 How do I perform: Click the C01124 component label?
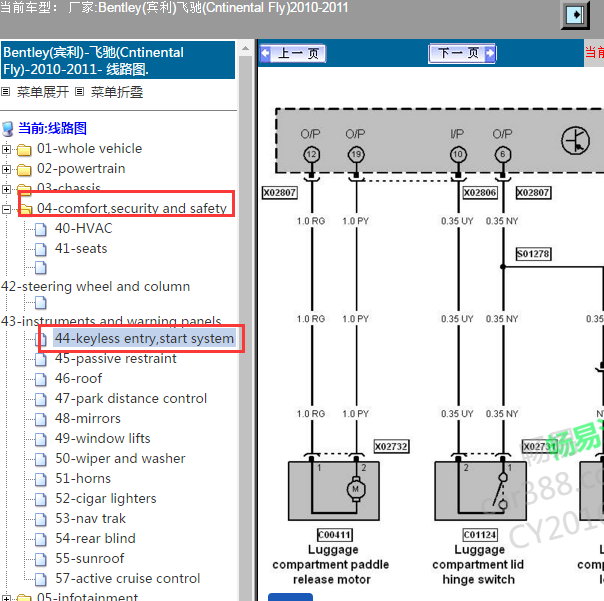(480, 535)
